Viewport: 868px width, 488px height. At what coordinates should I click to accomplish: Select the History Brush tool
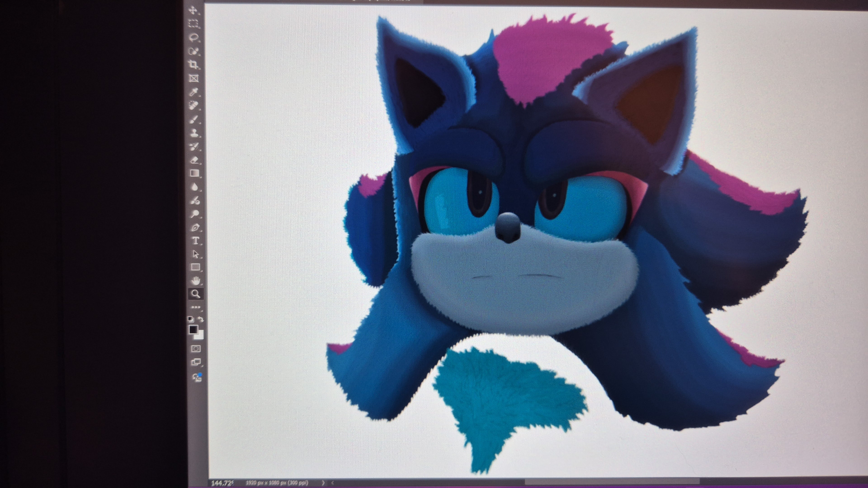(194, 146)
